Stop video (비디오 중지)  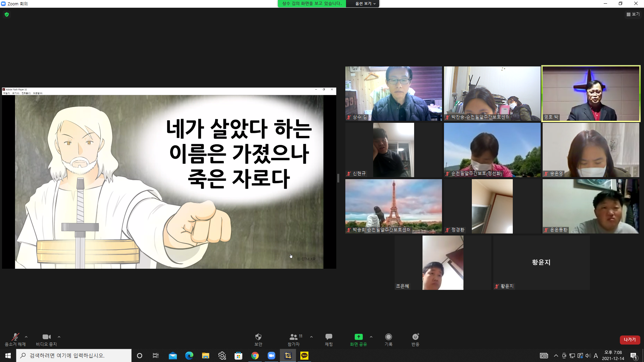[46, 340]
